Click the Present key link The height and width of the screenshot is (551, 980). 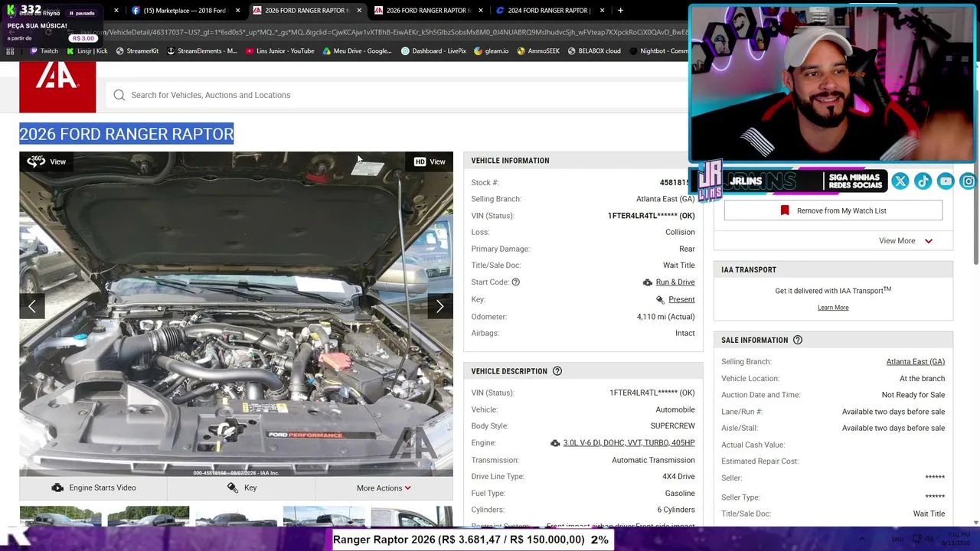pyautogui.click(x=681, y=300)
